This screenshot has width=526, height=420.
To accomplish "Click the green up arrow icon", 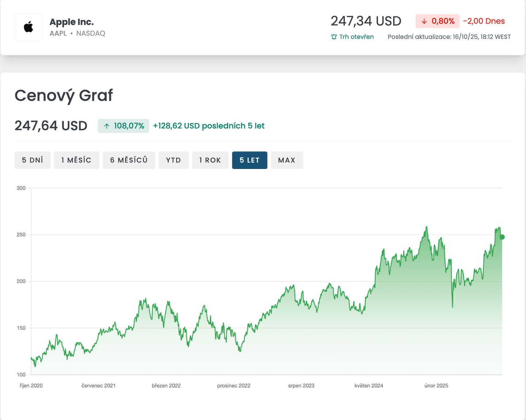I will tap(107, 126).
